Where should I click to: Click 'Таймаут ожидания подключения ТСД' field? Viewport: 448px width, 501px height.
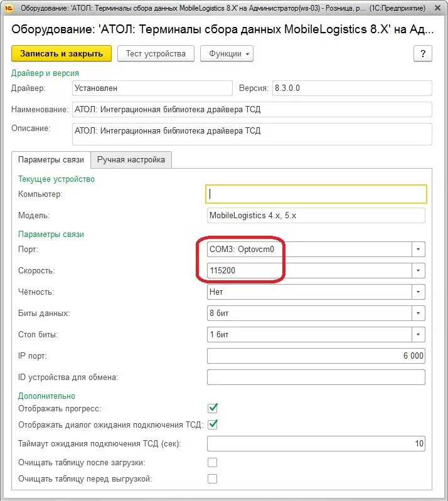[x=316, y=443]
